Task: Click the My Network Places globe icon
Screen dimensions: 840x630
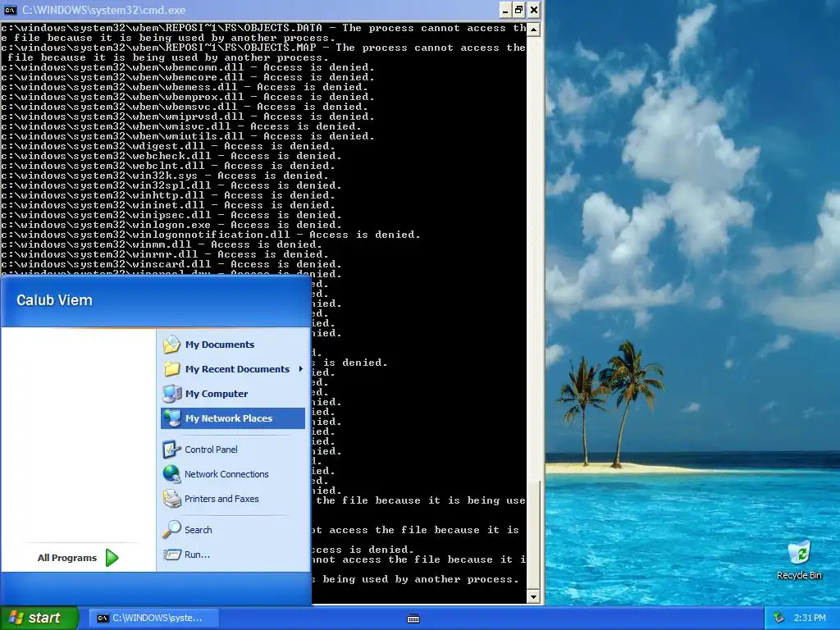Action: coord(171,418)
